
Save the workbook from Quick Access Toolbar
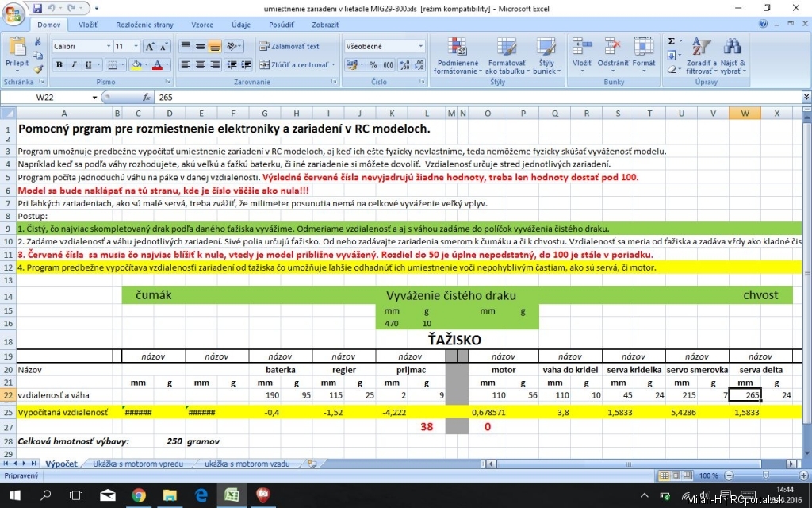[37, 8]
